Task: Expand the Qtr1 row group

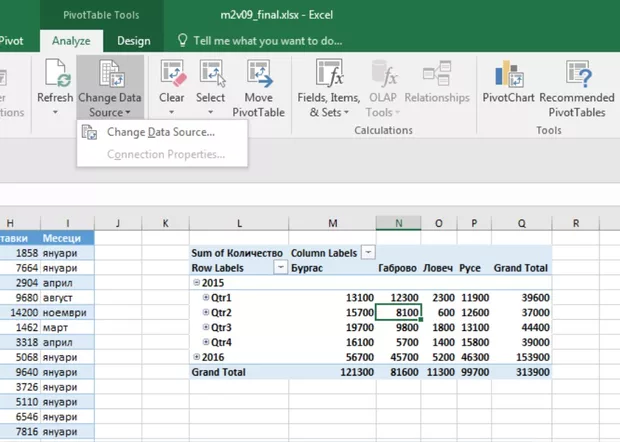Action: point(206,298)
